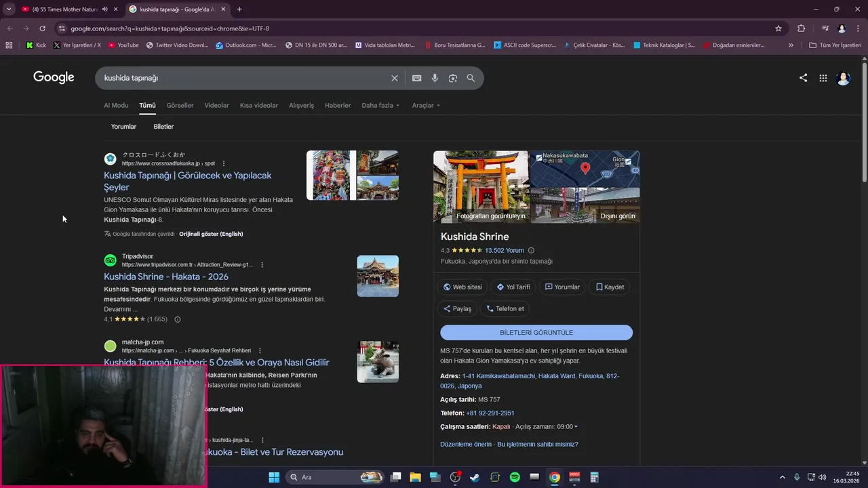Viewport: 868px width, 488px height.
Task: Open the 13.502 Yorum reviews link
Action: tap(505, 250)
